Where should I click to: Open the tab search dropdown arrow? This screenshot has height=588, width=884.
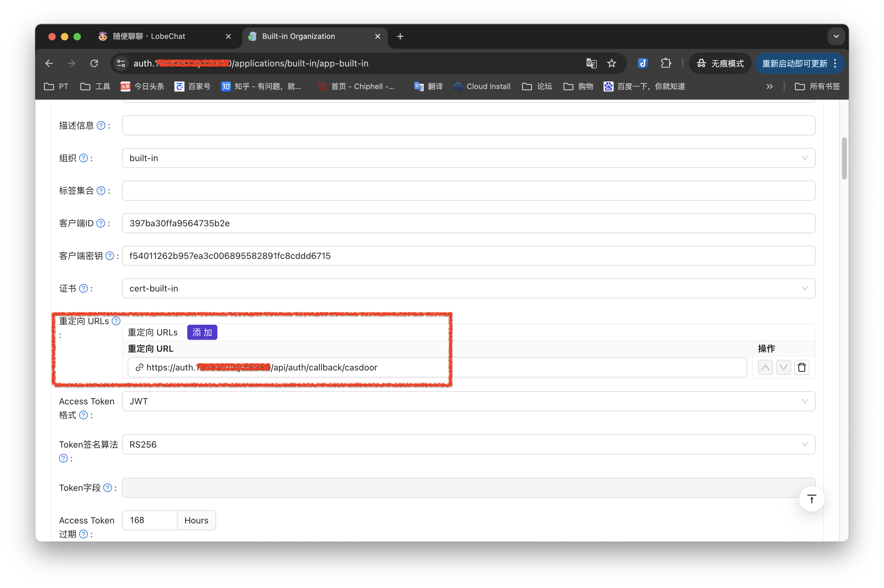[x=836, y=36]
